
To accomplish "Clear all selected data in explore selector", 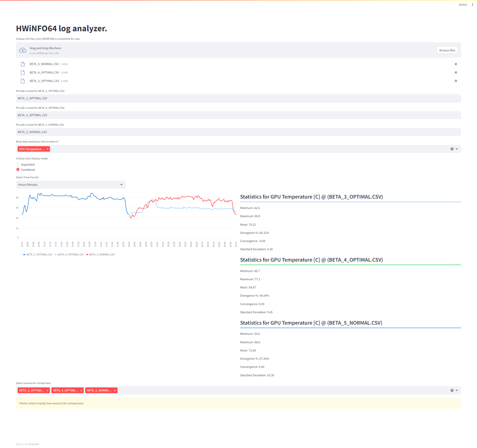I will 452,149.
